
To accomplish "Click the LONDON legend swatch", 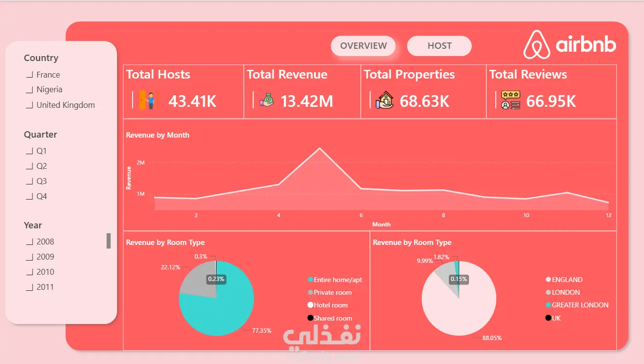I will (x=548, y=292).
